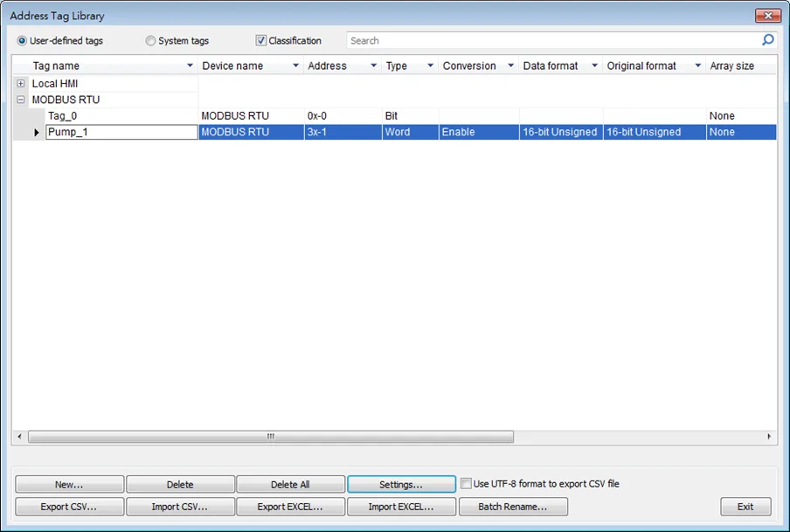Viewport: 790px width, 532px height.
Task: Open the Conversion column filter dropdown
Action: (x=511, y=66)
